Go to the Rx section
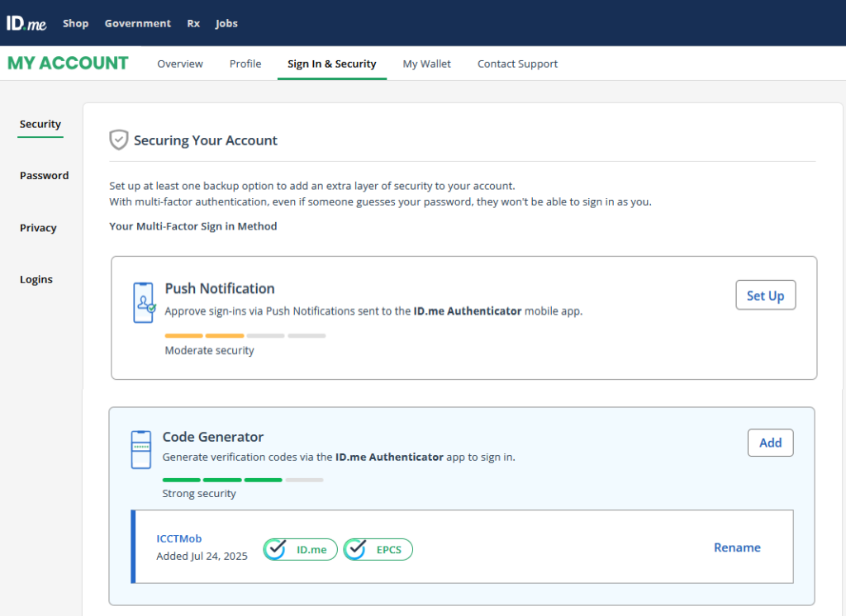The height and width of the screenshot is (616, 846). coord(193,23)
